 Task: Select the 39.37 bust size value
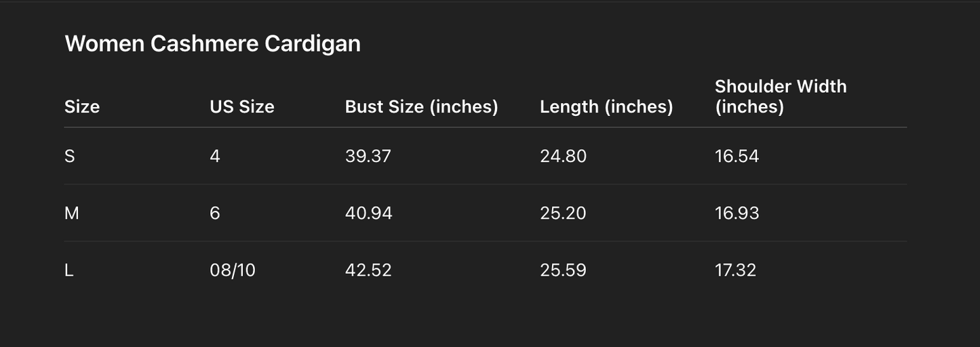[368, 157]
